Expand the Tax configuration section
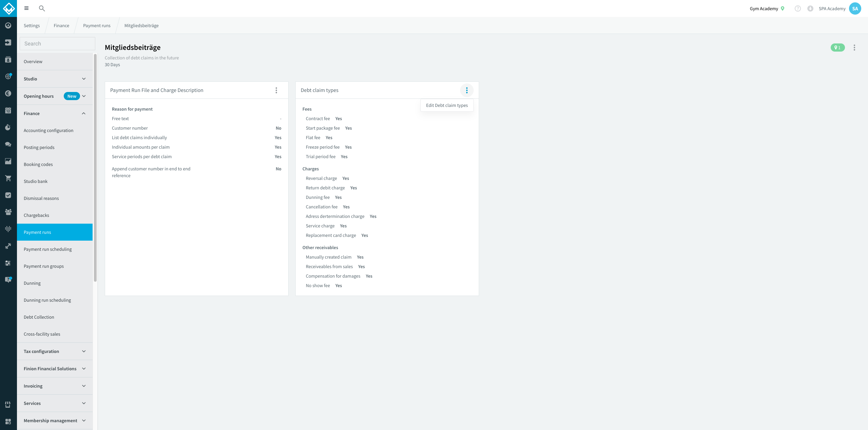 (x=55, y=351)
